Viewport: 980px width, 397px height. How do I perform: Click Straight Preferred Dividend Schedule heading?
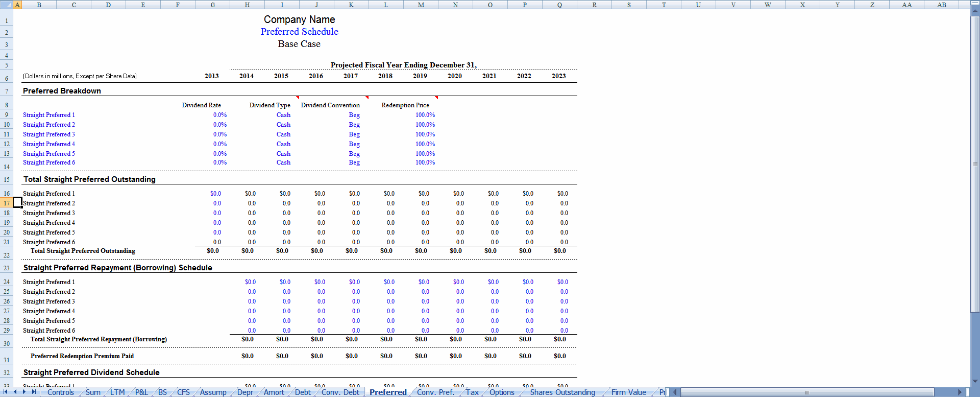[91, 372]
